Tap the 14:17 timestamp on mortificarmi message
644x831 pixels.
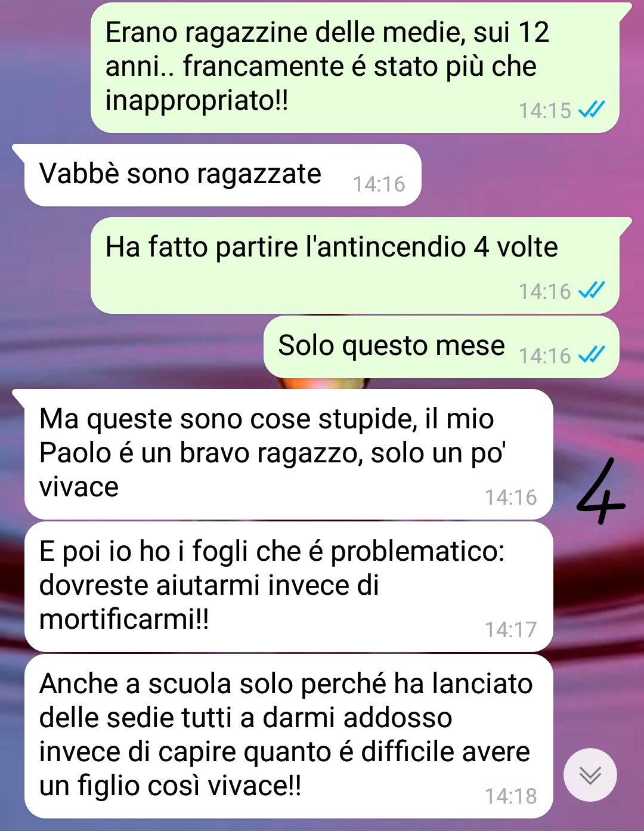[510, 630]
